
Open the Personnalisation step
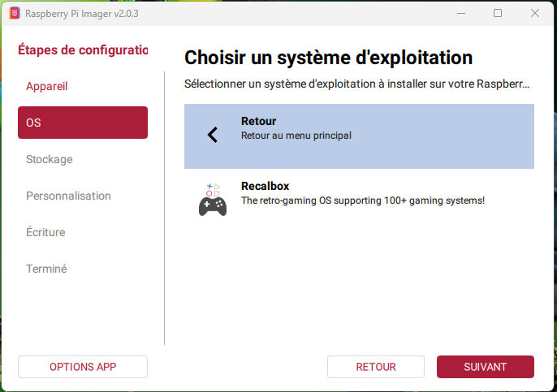pos(68,196)
